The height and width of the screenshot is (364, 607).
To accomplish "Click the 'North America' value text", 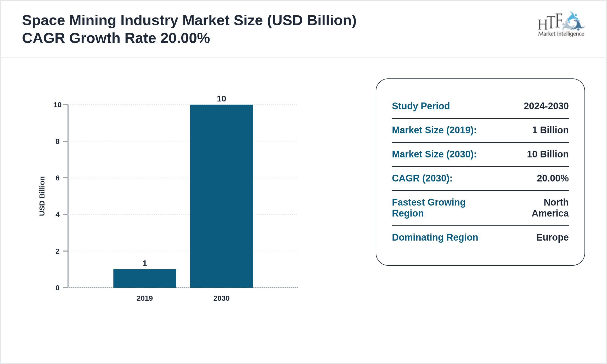I will click(x=549, y=208).
